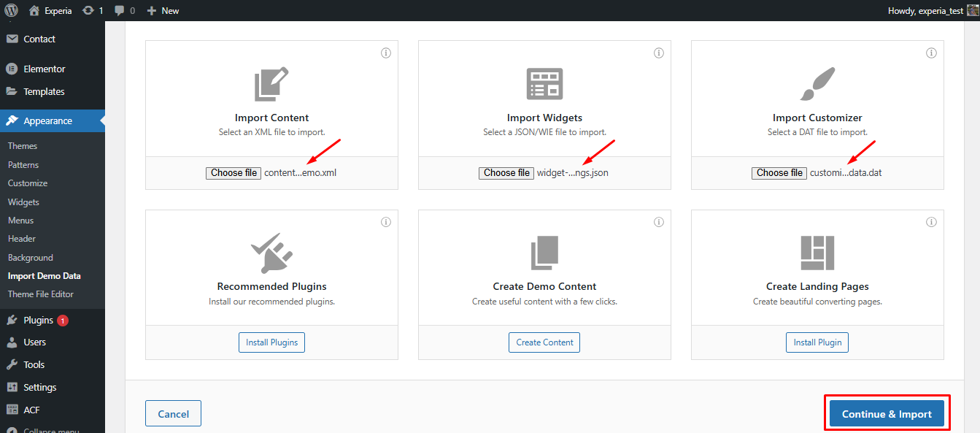Click the New content button in the admin bar
980x433 pixels.
[x=163, y=10]
